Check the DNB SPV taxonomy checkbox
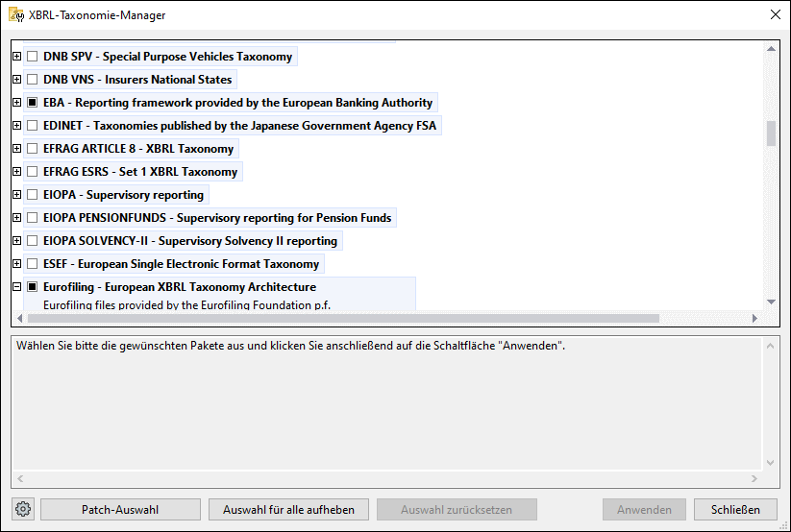 [x=32, y=57]
